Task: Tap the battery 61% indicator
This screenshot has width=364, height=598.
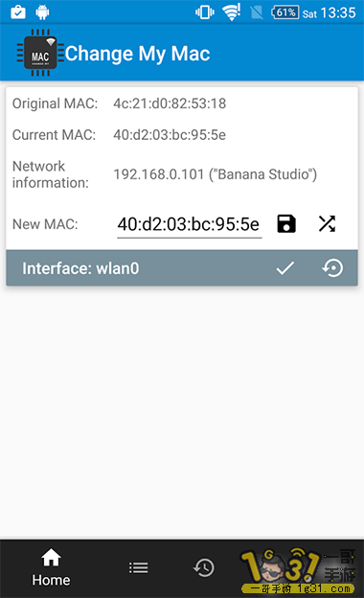Action: pos(284,12)
